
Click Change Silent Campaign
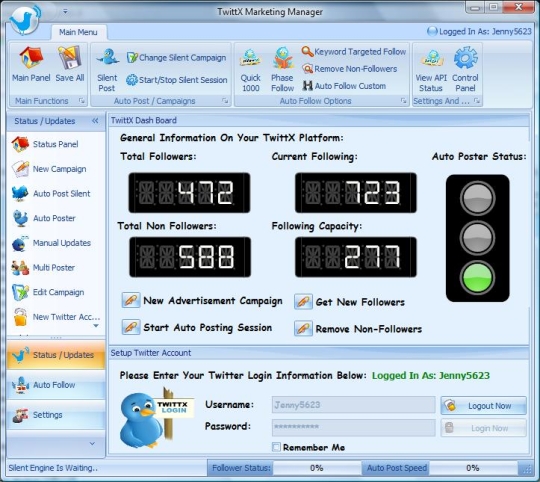tap(176, 58)
